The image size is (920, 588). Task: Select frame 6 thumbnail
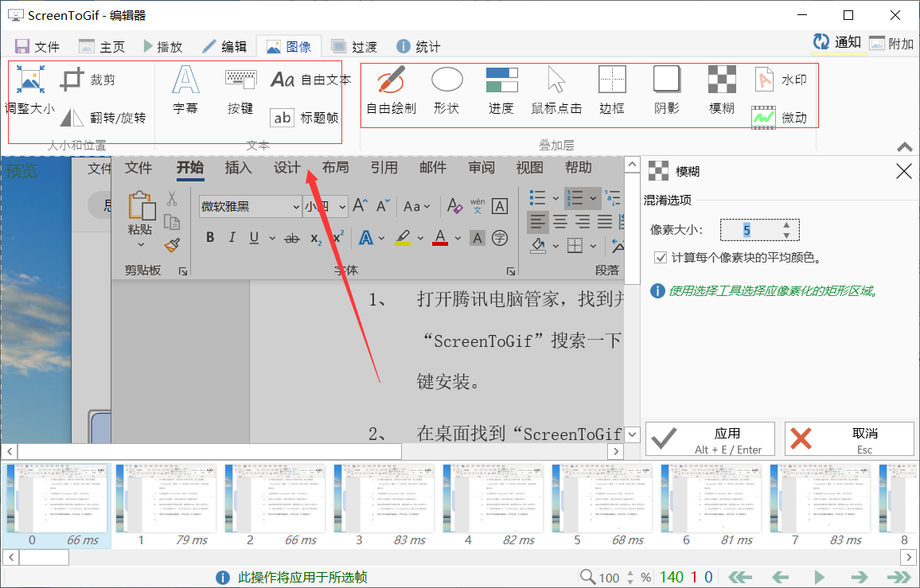click(711, 506)
